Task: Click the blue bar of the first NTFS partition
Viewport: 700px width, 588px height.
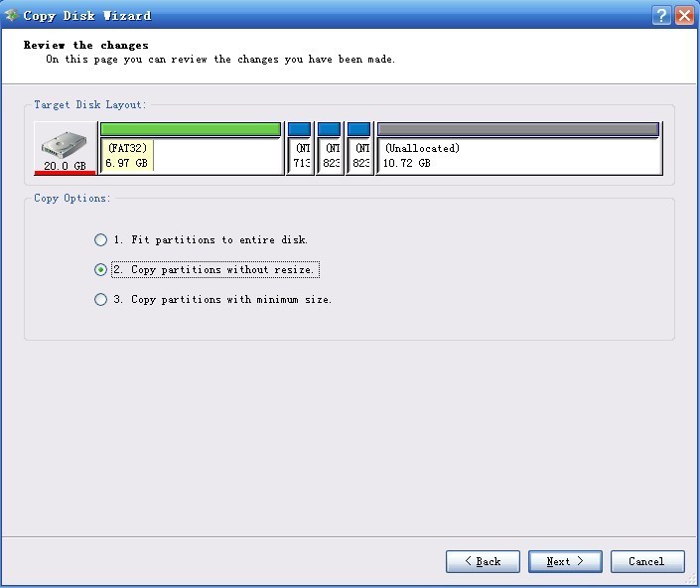Action: (x=300, y=129)
